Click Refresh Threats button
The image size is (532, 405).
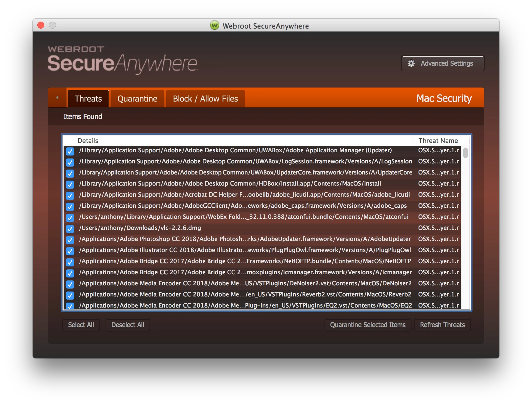coord(442,325)
